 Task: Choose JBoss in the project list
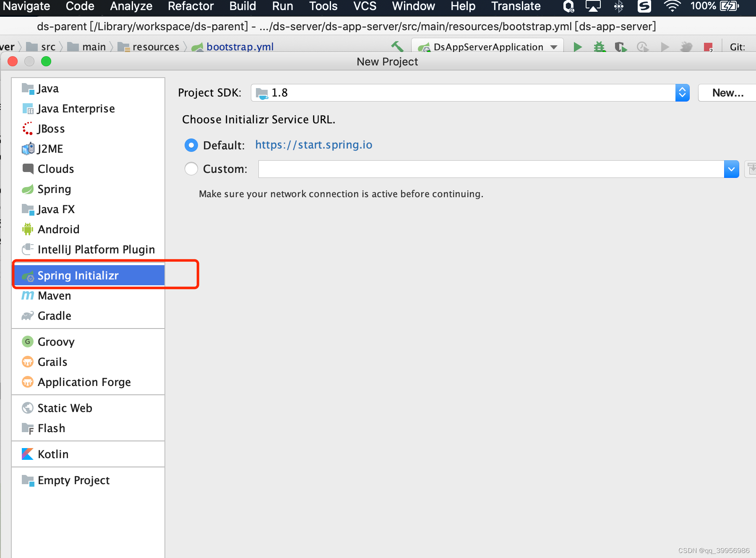[88, 129]
